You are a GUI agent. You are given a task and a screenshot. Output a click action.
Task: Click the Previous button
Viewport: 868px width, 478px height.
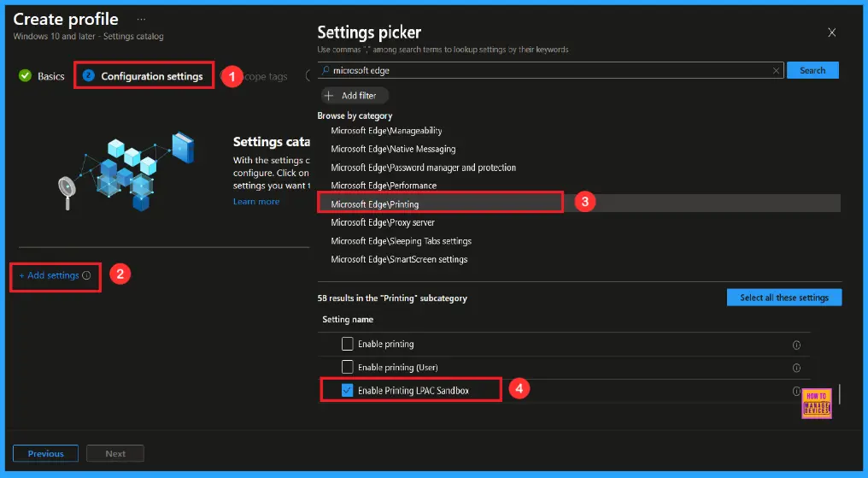45,453
